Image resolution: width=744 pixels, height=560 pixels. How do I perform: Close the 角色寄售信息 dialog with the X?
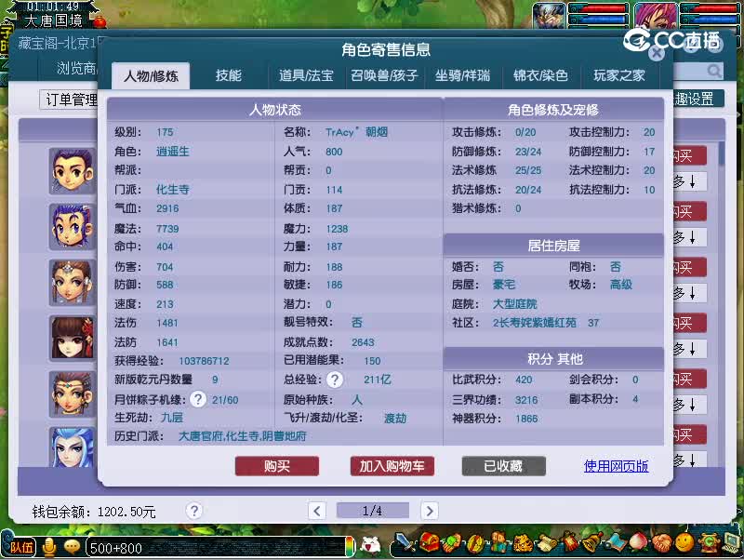tap(657, 53)
